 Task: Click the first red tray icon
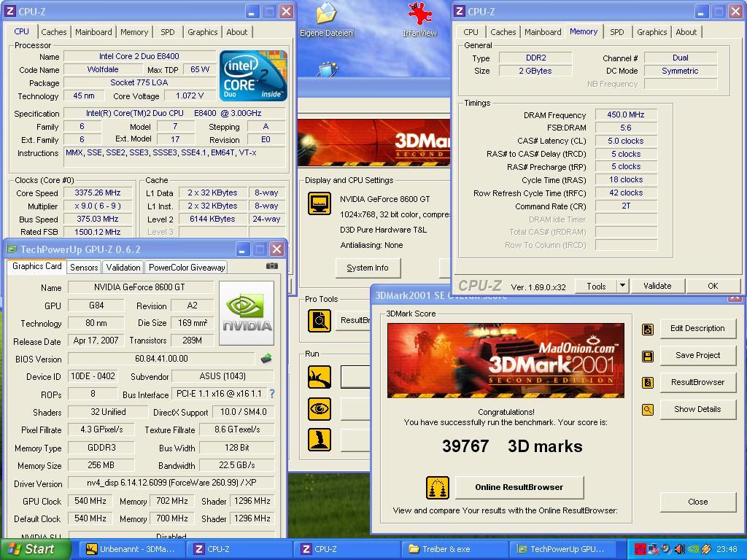coord(639,549)
